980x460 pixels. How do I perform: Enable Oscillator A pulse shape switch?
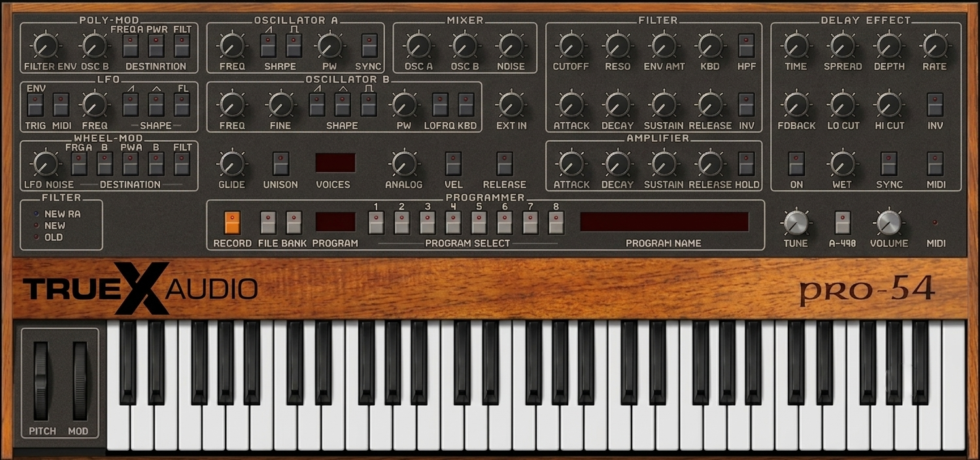(x=294, y=46)
